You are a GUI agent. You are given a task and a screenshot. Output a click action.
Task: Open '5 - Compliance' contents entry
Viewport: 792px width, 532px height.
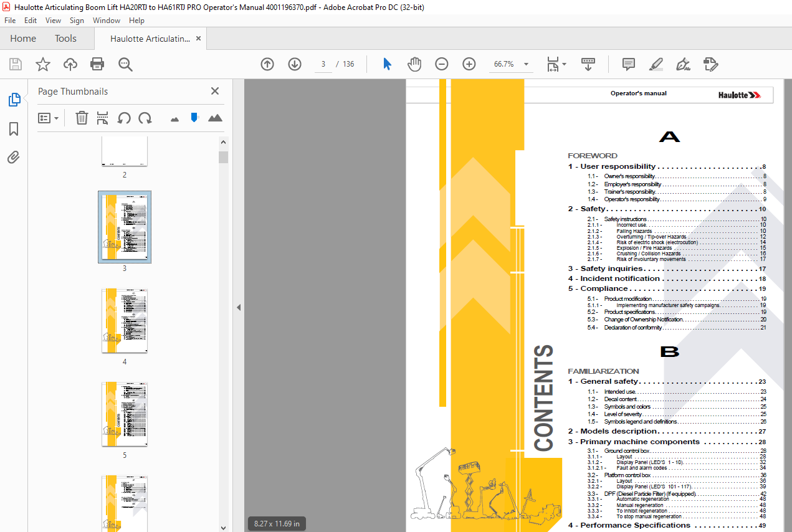click(x=667, y=288)
